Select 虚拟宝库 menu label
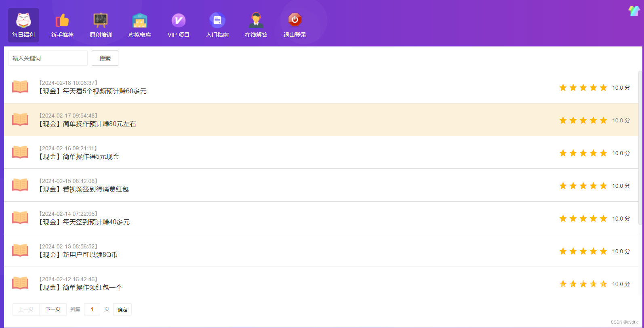Screen dimensions: 644x328 pyautogui.click(x=140, y=35)
